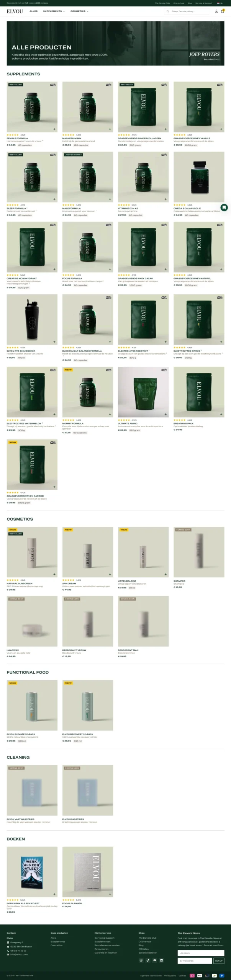This screenshot has width=231, height=980.
Task: Expand the Cosmetics navigation dropdown
Action: pyautogui.click(x=79, y=11)
